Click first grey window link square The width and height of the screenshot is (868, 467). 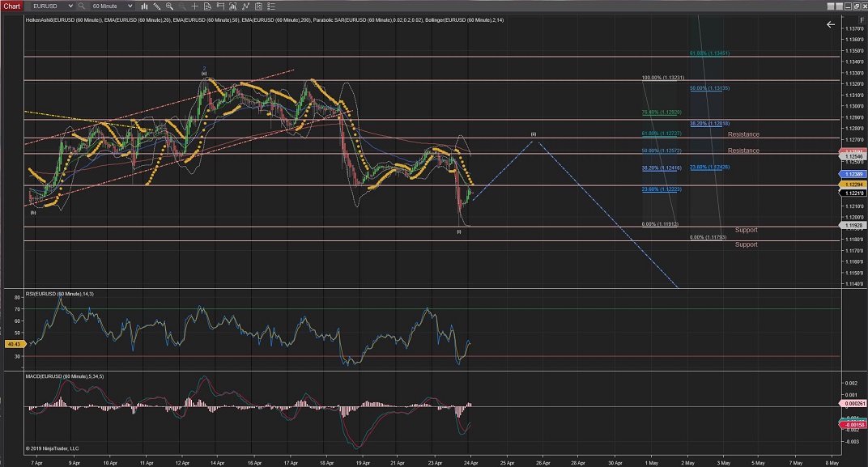point(831,6)
